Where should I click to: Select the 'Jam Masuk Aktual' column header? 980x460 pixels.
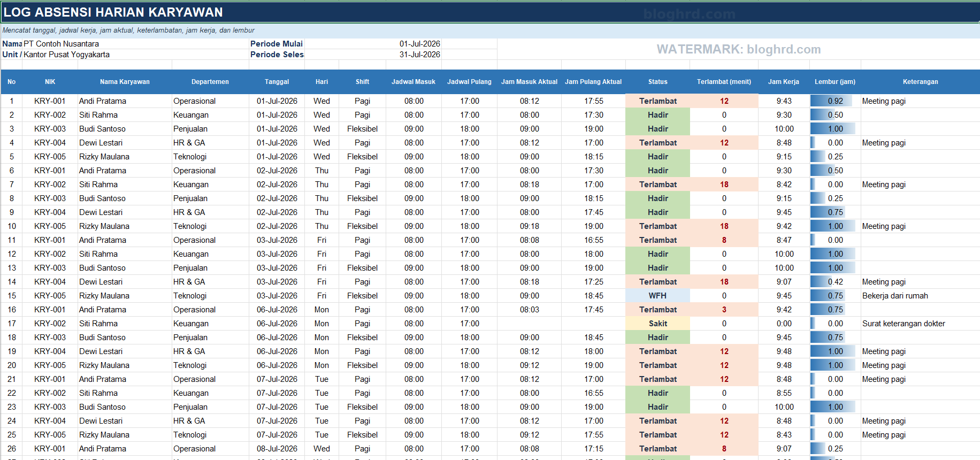click(x=529, y=82)
